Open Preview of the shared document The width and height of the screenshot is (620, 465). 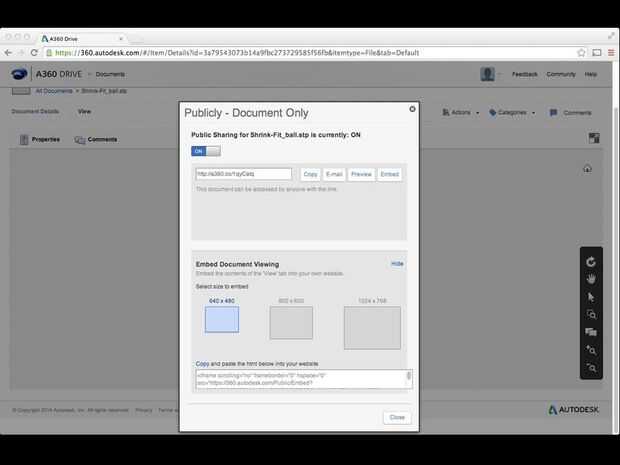(x=361, y=174)
